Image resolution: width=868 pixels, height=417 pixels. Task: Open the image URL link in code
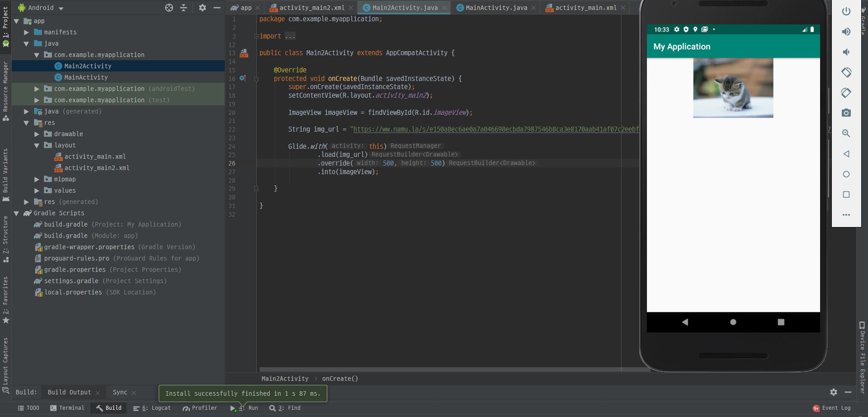click(496, 129)
